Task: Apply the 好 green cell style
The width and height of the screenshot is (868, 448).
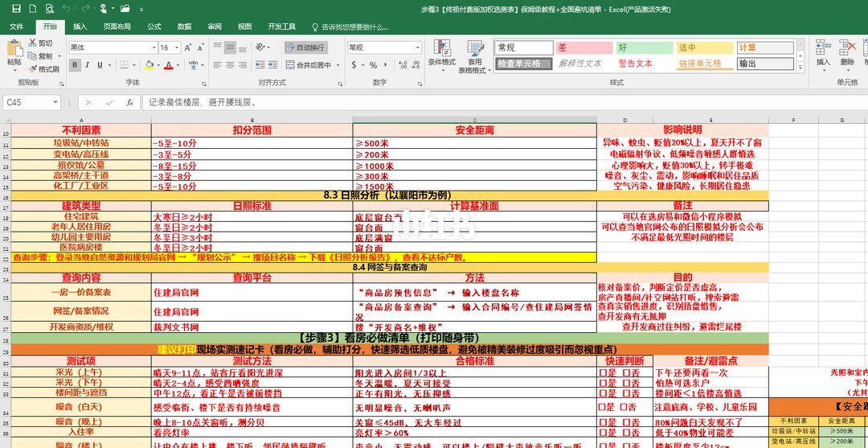Action: click(645, 47)
